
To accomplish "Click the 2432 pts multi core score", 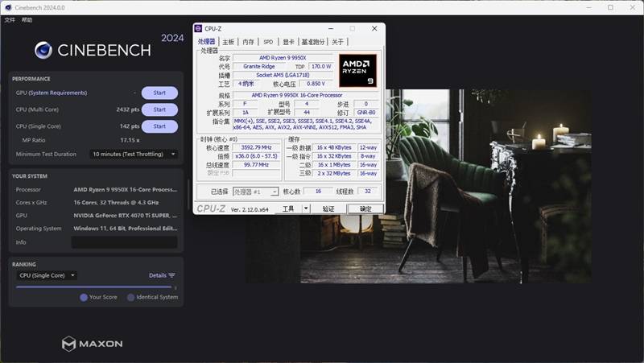I will (x=128, y=109).
